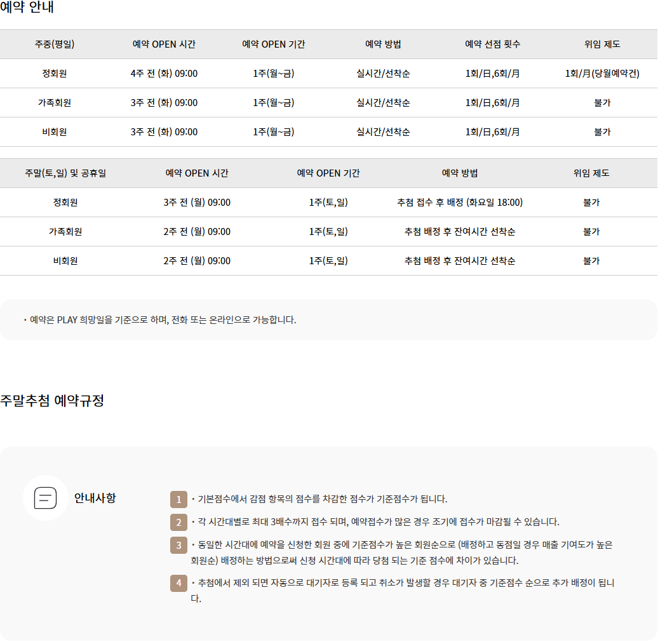This screenshot has height=644, width=658.
Task: Click the 추첨 접수 후 배정 (화요일 18:00) cell
Action: pos(460,203)
